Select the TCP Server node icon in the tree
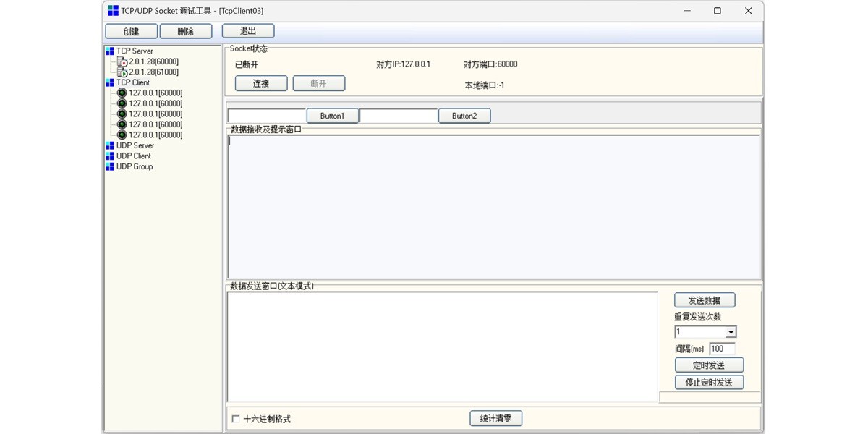This screenshot has height=434, width=868. point(110,51)
